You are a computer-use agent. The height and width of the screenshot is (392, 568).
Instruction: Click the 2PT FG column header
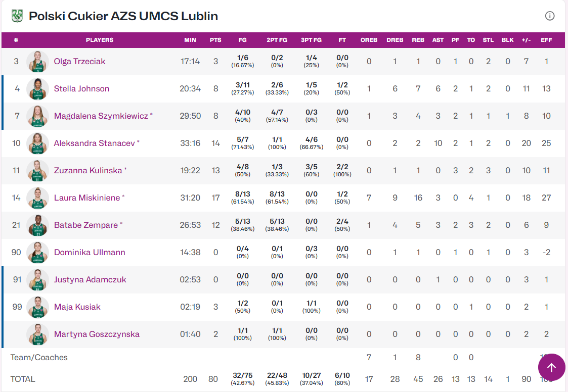277,40
